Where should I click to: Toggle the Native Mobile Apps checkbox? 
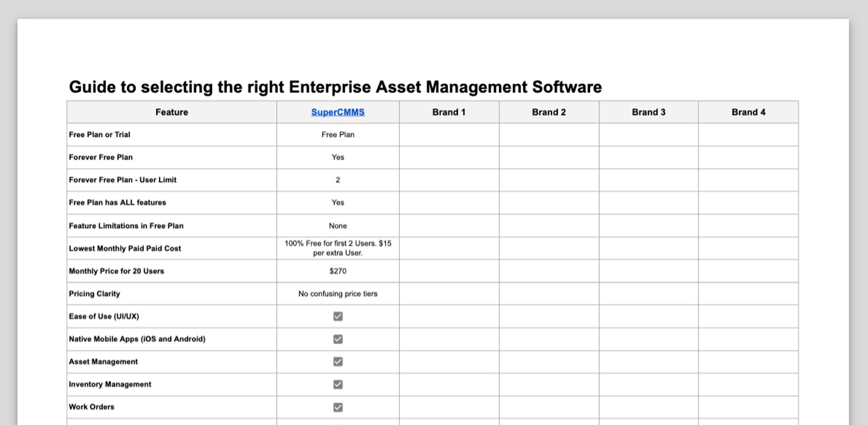point(338,339)
